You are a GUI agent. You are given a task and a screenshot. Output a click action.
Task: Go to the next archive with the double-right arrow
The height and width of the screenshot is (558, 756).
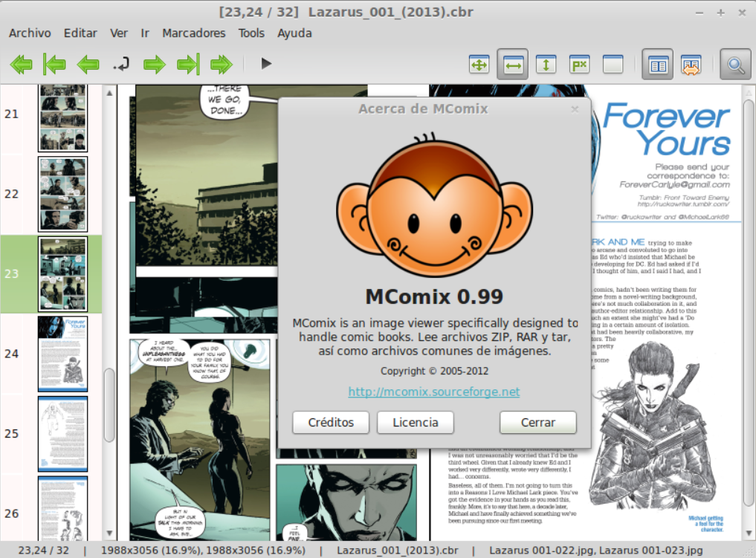222,64
